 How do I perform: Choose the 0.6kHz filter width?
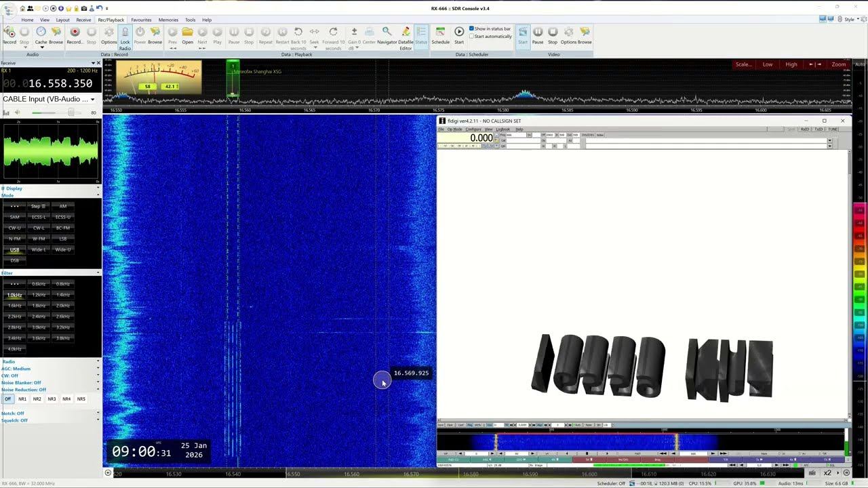pos(39,284)
